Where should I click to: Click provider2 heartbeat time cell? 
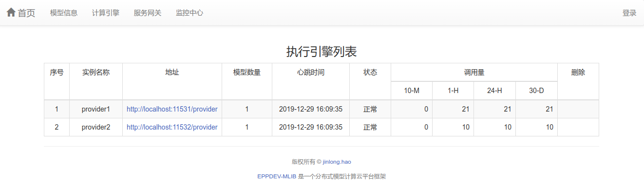tap(311, 127)
